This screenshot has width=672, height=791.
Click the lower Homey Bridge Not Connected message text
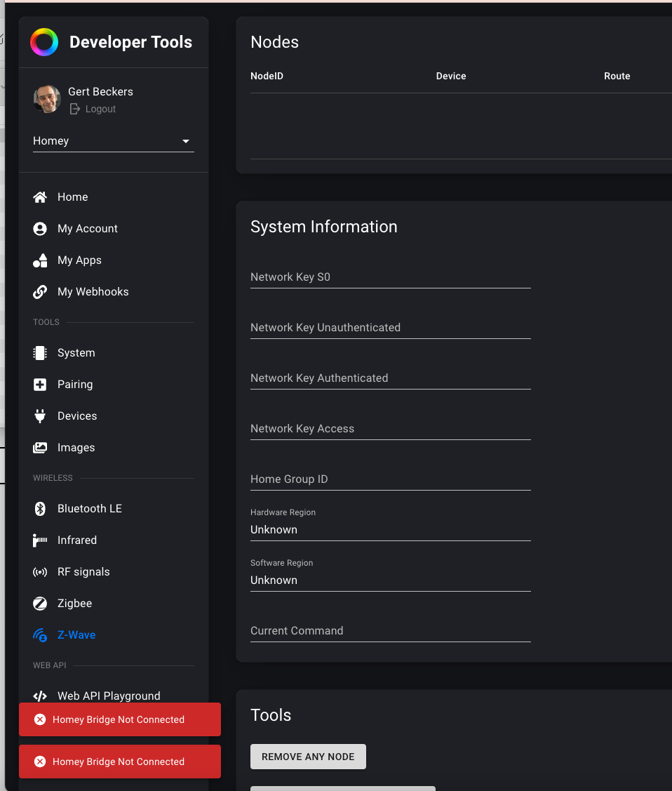click(119, 762)
